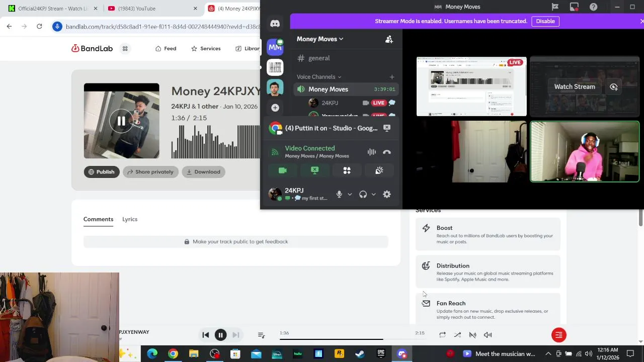Download the track
This screenshot has height=362, width=644.
coord(203,172)
